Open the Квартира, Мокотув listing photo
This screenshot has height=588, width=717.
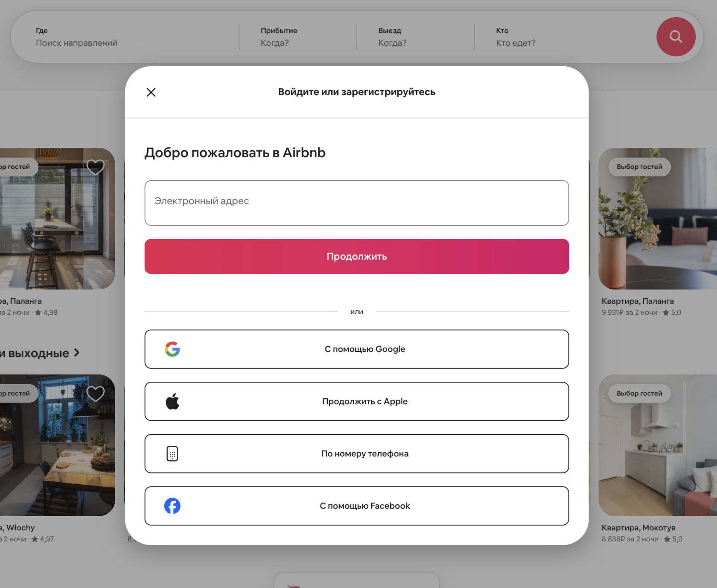(658, 445)
